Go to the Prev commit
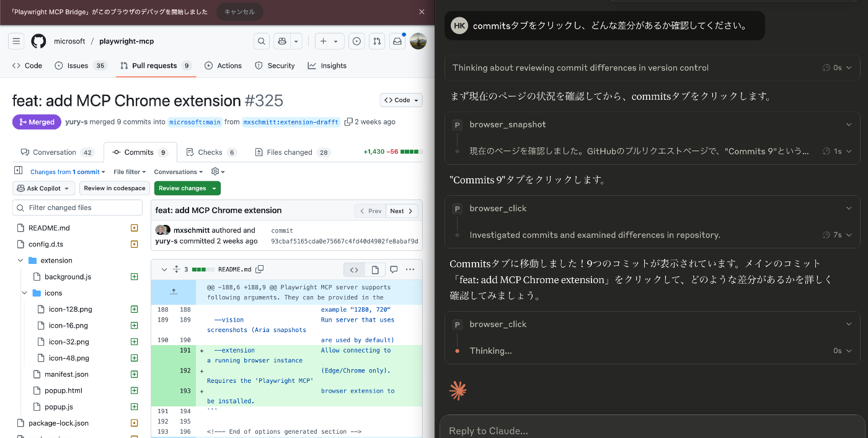The width and height of the screenshot is (868, 438). tap(370, 211)
